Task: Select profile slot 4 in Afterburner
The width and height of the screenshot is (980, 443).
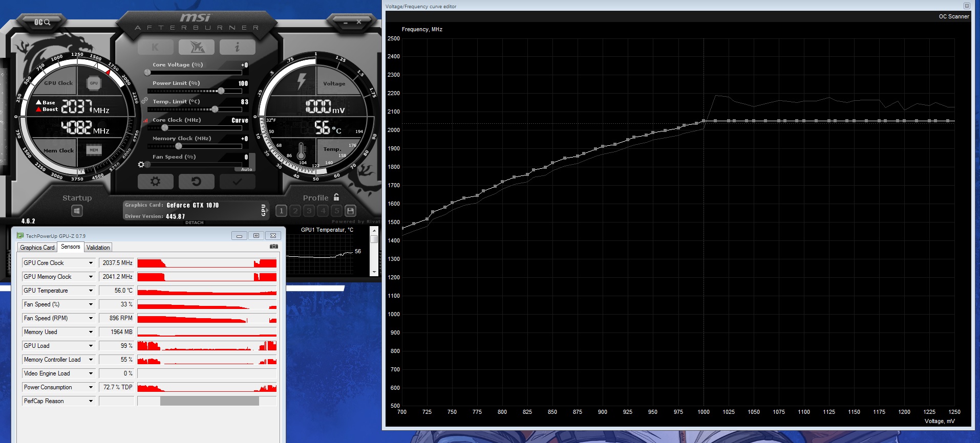Action: (323, 211)
